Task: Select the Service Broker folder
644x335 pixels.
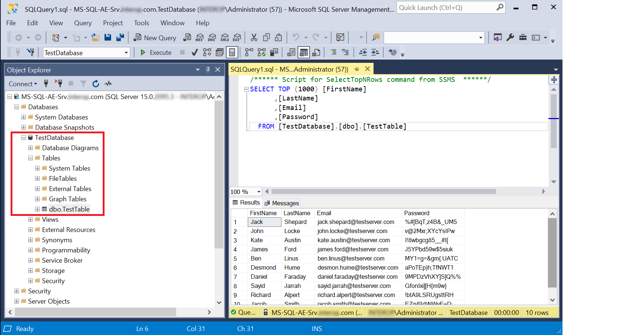Action: coord(62,260)
